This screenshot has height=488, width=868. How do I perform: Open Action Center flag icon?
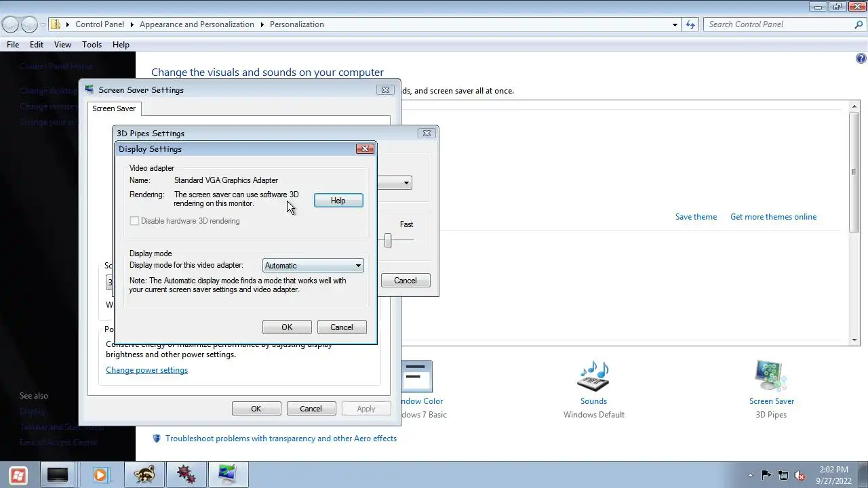766,475
